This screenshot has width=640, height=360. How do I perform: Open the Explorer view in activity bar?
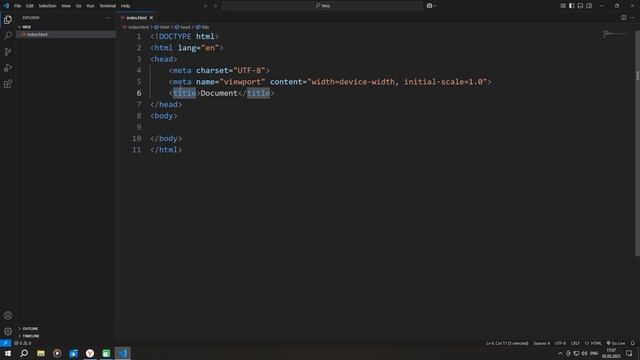click(8, 20)
